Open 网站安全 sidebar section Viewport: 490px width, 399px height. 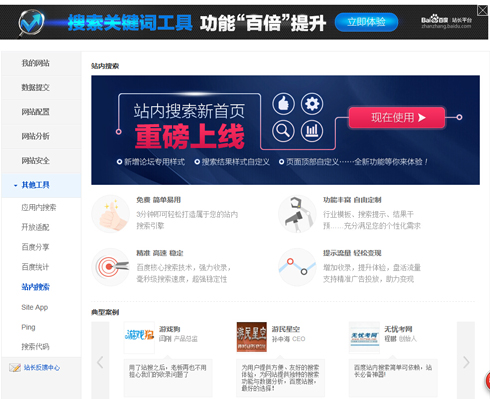tap(35, 160)
